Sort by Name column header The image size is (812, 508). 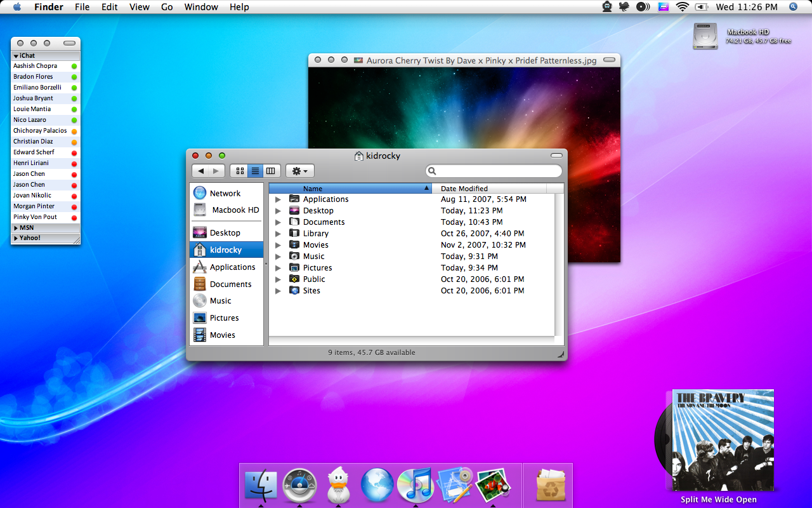tap(350, 189)
